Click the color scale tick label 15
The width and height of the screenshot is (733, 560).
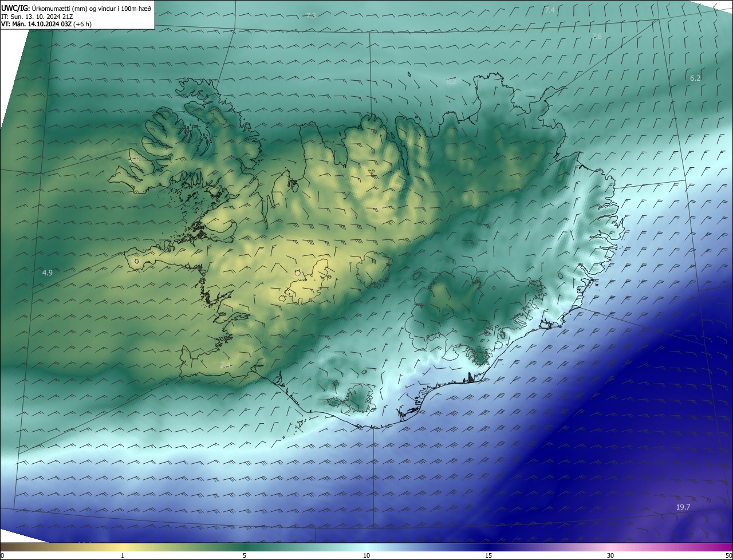(x=488, y=555)
